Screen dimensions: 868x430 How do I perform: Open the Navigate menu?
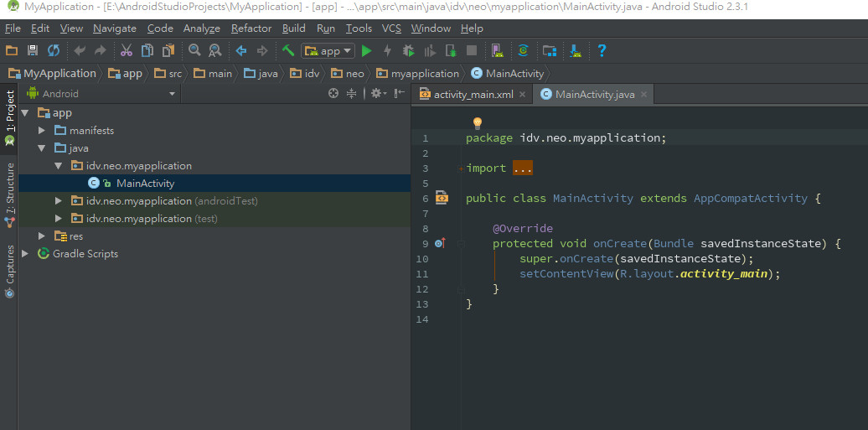pyautogui.click(x=115, y=28)
